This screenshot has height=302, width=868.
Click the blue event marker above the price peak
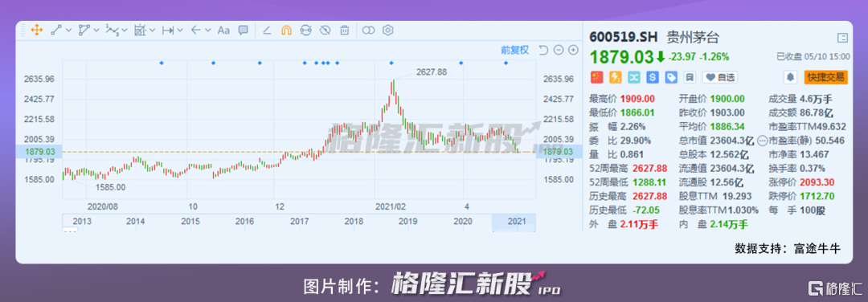coord(391,63)
